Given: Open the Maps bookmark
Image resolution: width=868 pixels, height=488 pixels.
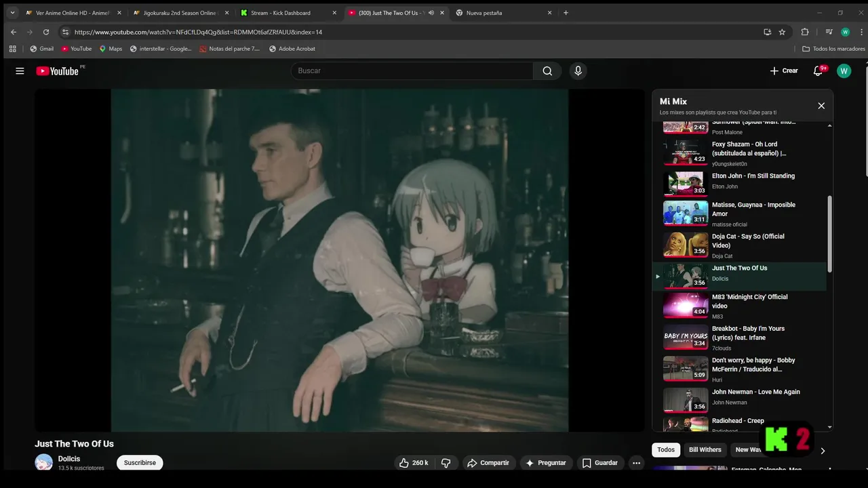Looking at the screenshot, I should (x=111, y=49).
